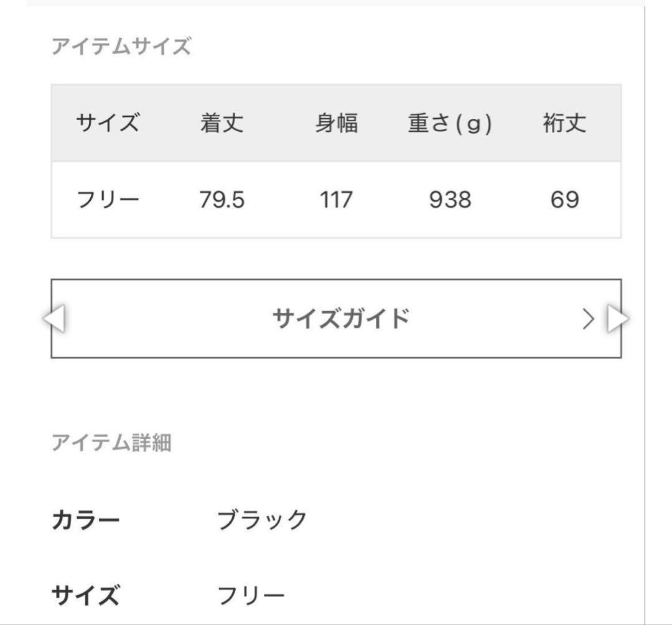672x625 pixels.
Task: Click the 裄丈 column header
Action: click(x=564, y=123)
